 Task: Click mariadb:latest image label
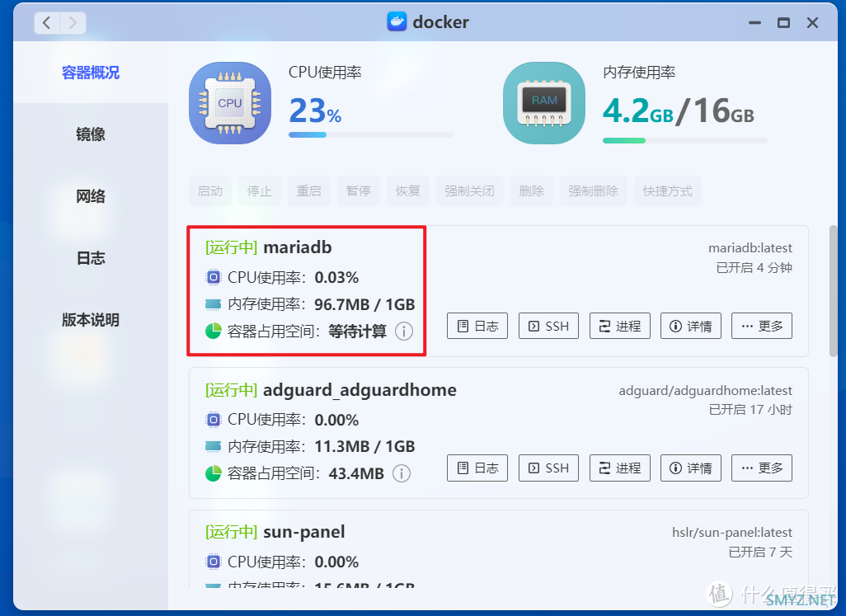click(750, 248)
